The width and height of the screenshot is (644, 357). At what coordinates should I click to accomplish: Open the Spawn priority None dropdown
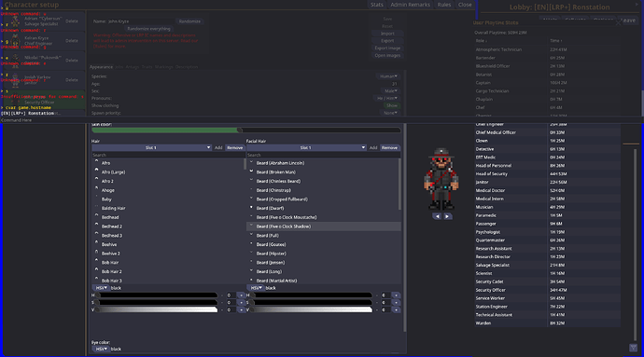click(x=390, y=113)
